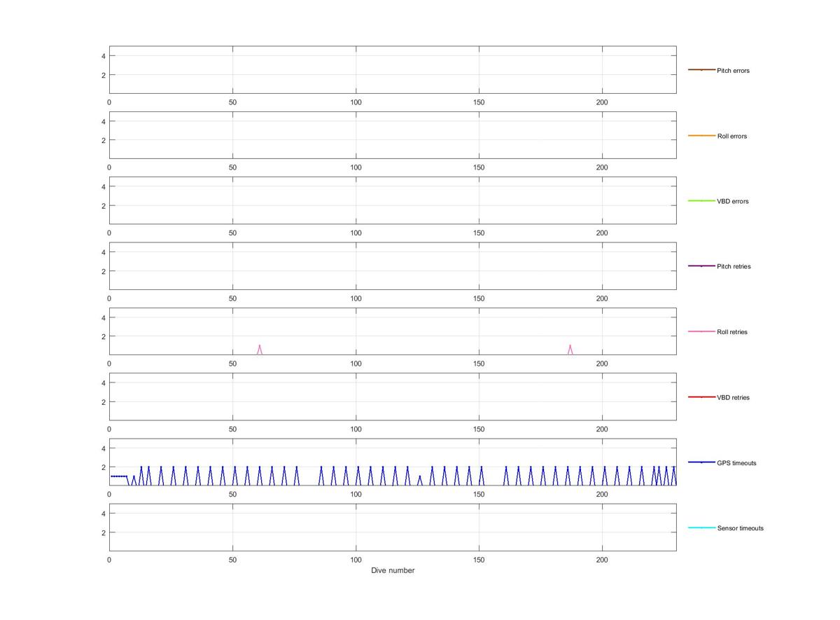Click the 200 tick under Sensor timeouts plot
This screenshot has height=620, width=840.
[x=602, y=560]
